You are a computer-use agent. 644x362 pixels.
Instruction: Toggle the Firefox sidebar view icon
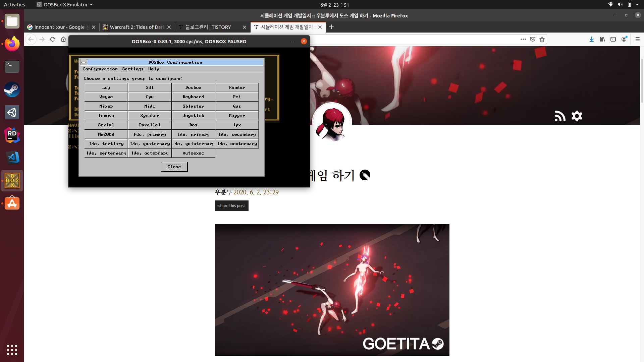coord(613,39)
